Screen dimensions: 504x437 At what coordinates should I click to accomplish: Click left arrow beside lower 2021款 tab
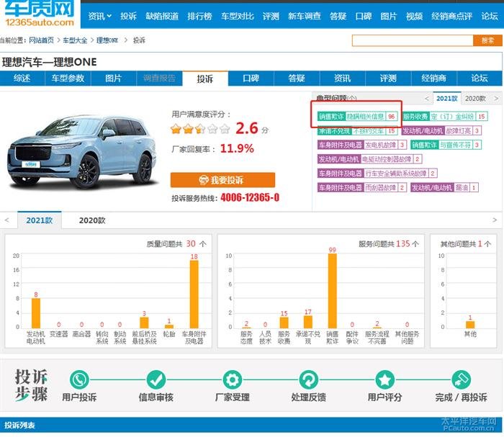(6, 220)
